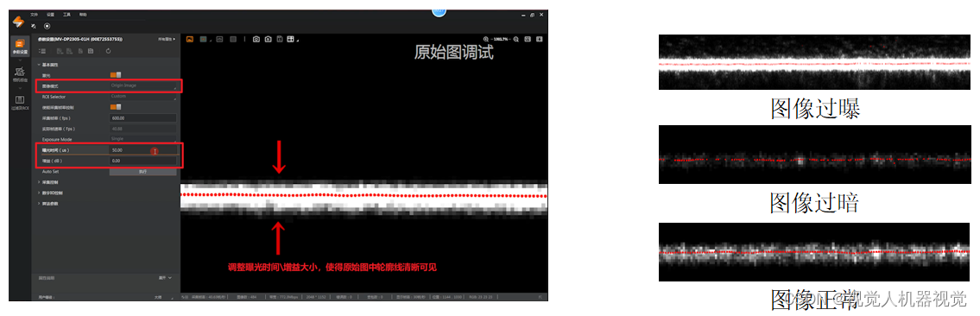Click the grid layout icon in image toolbar
Screen dimensions: 980x316
(x=290, y=39)
